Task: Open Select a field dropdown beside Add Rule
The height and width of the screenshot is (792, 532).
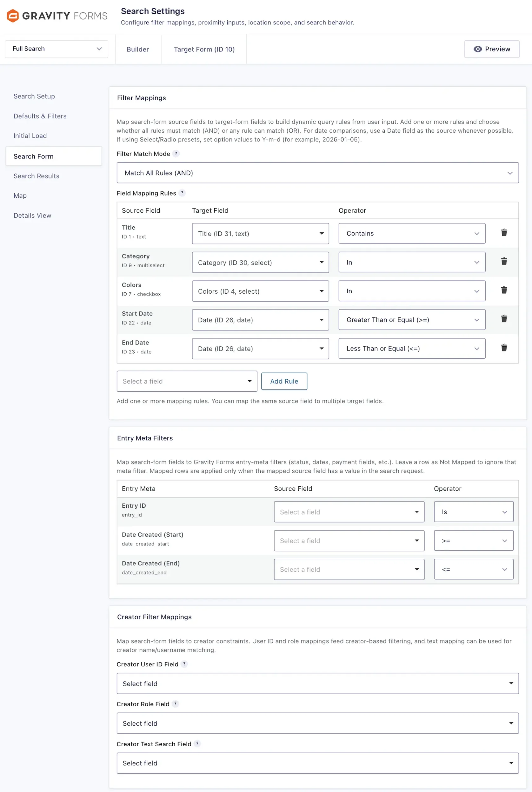Action: (187, 381)
